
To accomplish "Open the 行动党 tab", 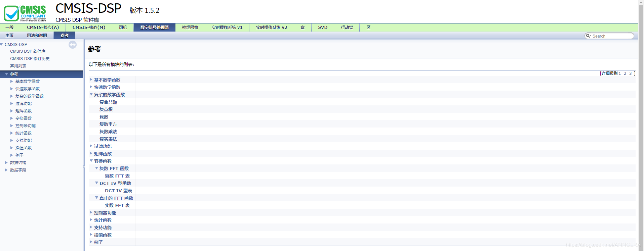I will pyautogui.click(x=347, y=28).
